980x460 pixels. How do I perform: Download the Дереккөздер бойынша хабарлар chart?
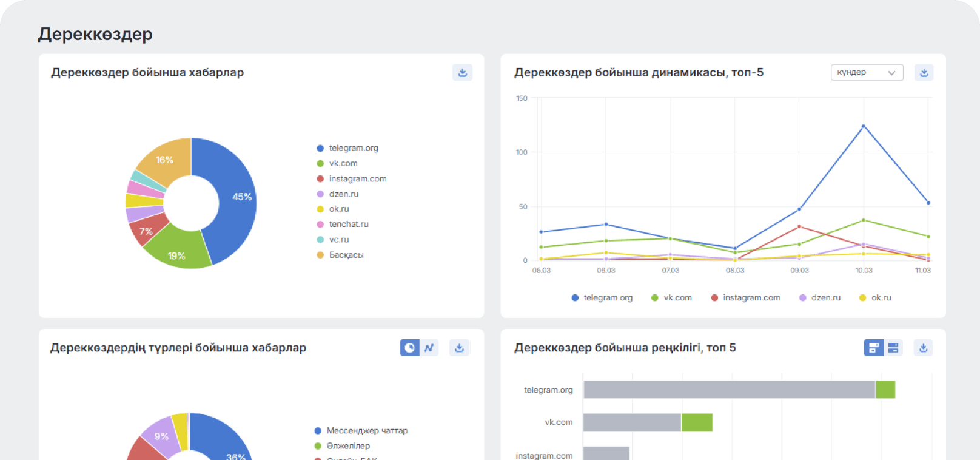coord(462,73)
